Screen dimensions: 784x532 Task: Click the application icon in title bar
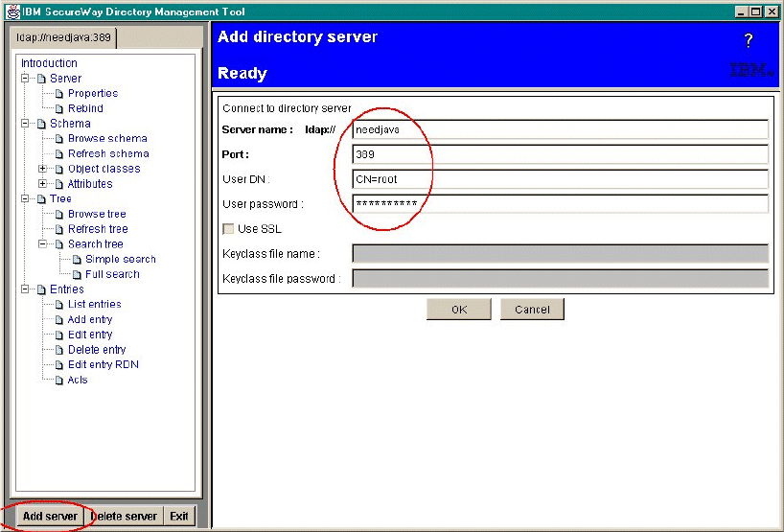[x=13, y=11]
